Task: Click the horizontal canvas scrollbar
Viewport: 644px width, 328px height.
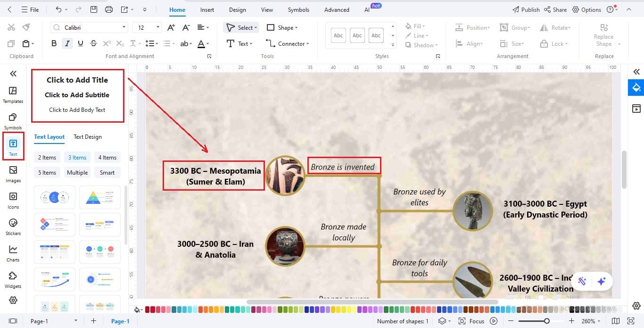Action: click(372, 302)
